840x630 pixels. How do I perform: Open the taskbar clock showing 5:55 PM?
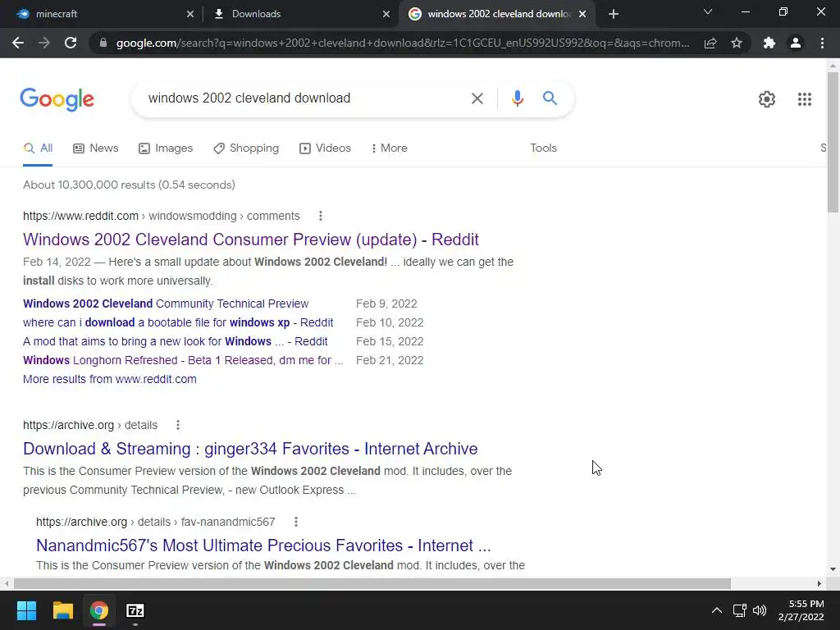tap(801, 610)
